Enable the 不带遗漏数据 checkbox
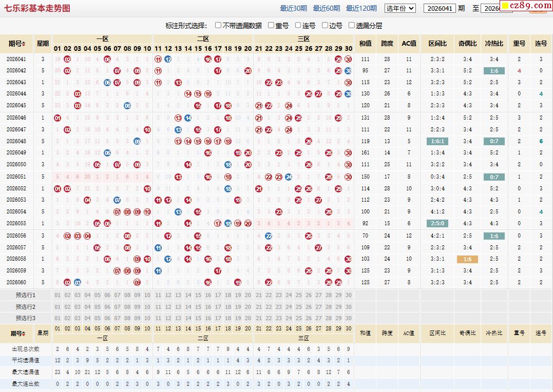This screenshot has width=553, height=392. (218, 25)
